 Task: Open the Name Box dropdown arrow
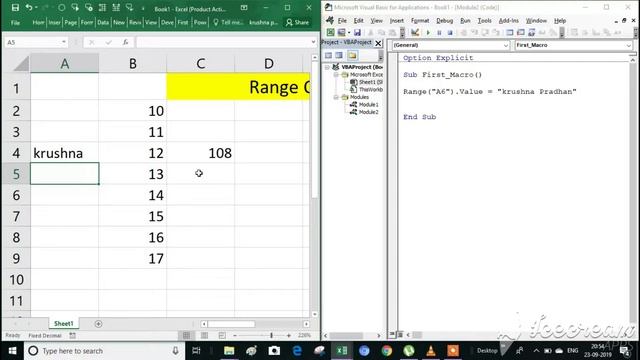[64, 42]
